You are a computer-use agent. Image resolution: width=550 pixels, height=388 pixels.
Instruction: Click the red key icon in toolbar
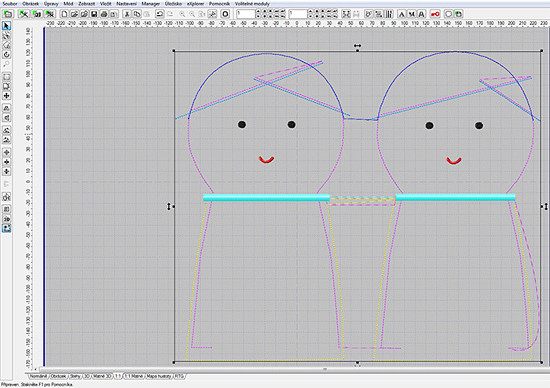click(435, 14)
